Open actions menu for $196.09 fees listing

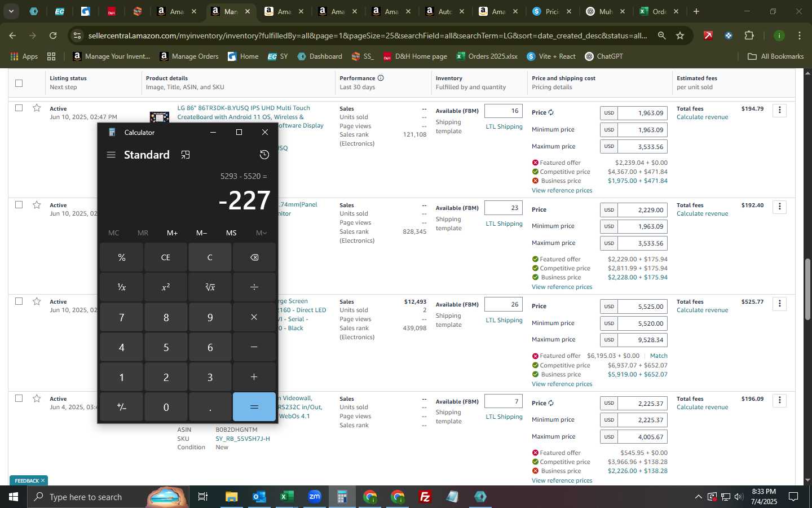780,400
